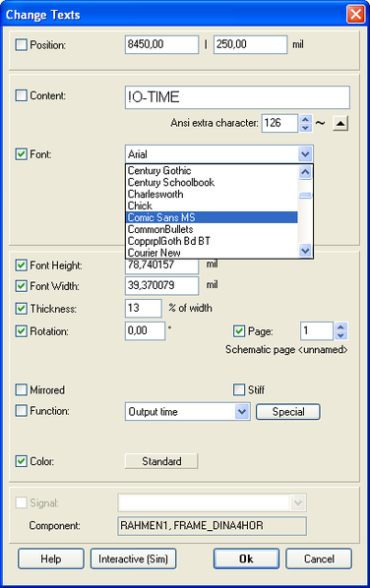
Task: Select Courier New font
Action: click(212, 253)
